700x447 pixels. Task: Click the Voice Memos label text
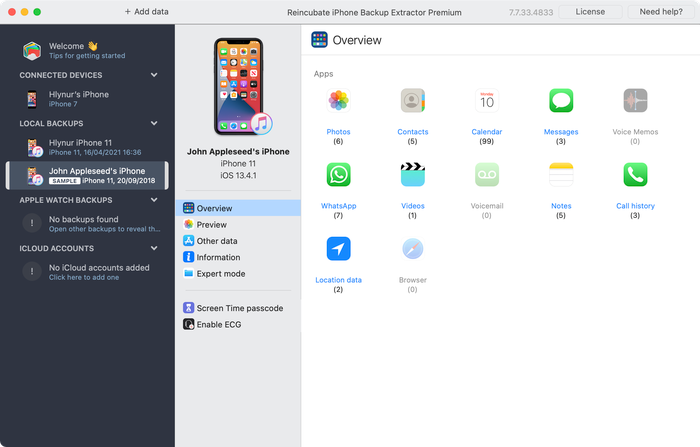635,132
